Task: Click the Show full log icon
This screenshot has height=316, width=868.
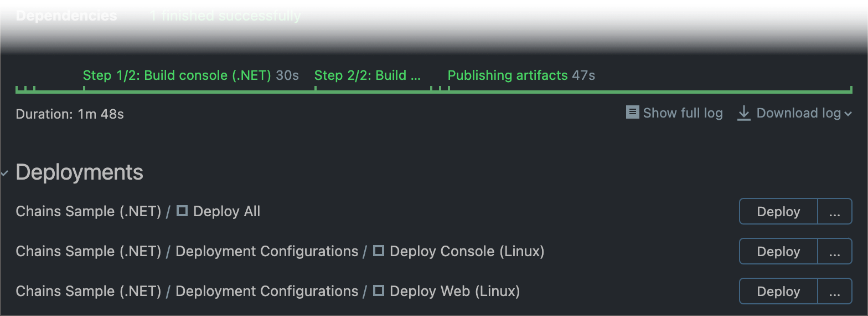Action: (633, 113)
